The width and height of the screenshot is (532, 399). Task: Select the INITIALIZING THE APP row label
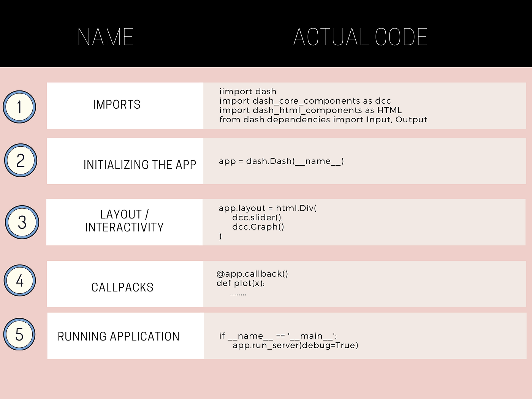coord(139,165)
